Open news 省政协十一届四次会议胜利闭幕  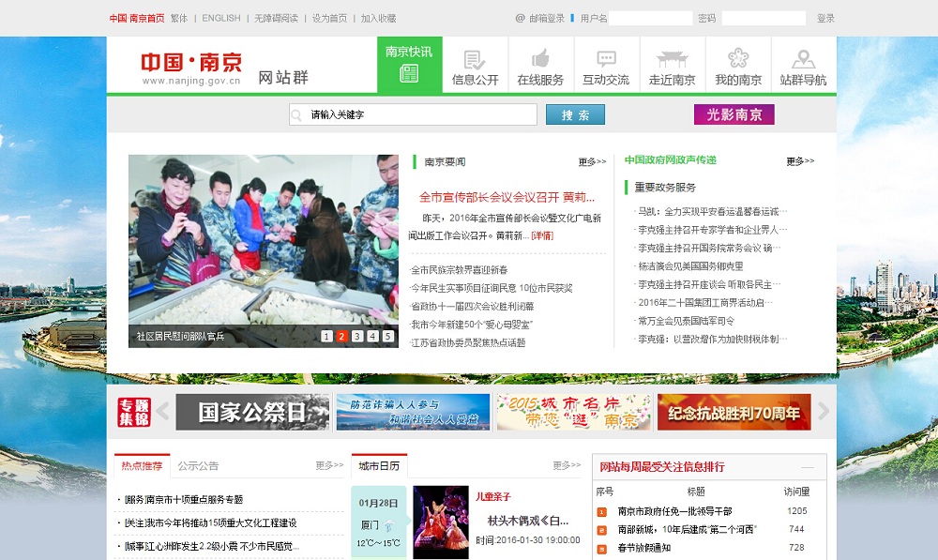point(472,307)
